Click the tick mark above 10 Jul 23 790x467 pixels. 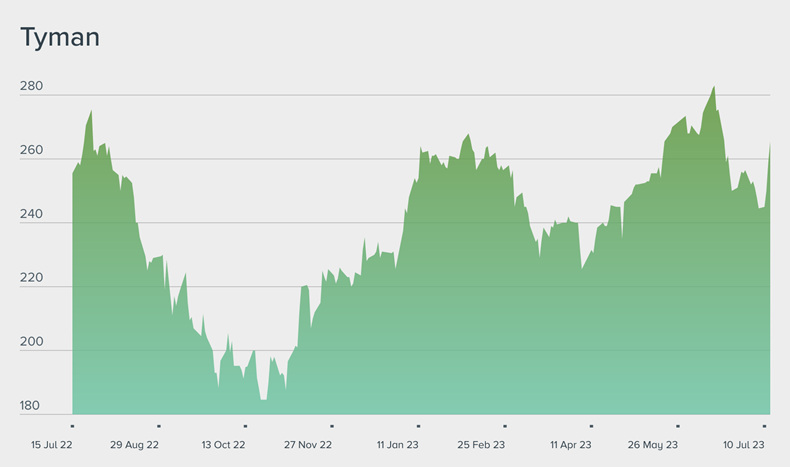pyautogui.click(x=765, y=426)
